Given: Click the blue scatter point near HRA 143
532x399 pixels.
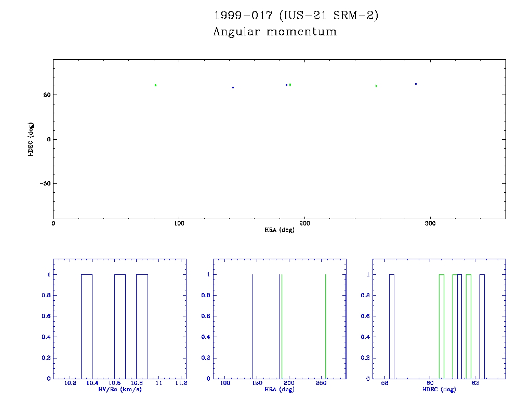Looking at the screenshot, I should click(x=233, y=87).
